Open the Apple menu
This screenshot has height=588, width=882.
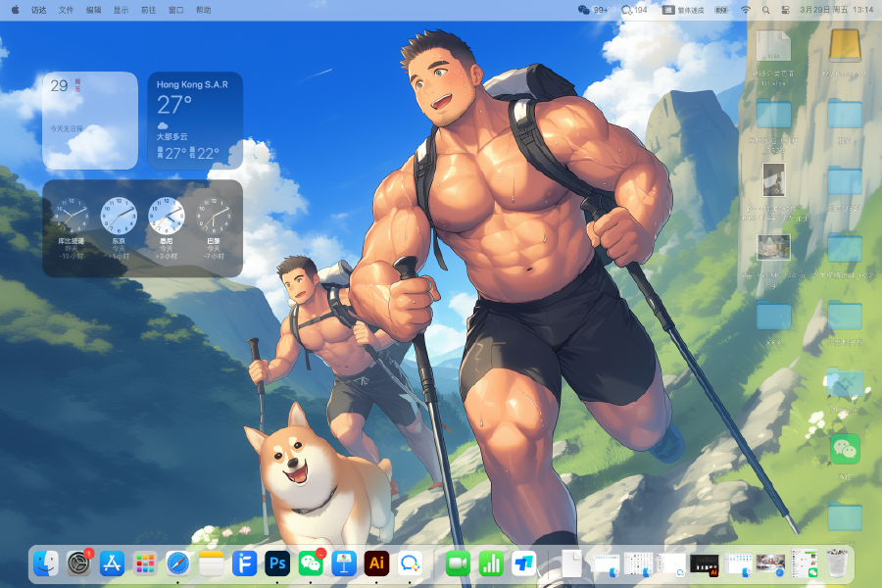click(15, 10)
